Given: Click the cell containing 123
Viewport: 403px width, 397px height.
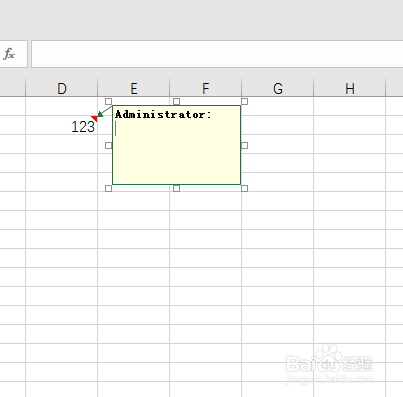Looking at the screenshot, I should [62, 125].
